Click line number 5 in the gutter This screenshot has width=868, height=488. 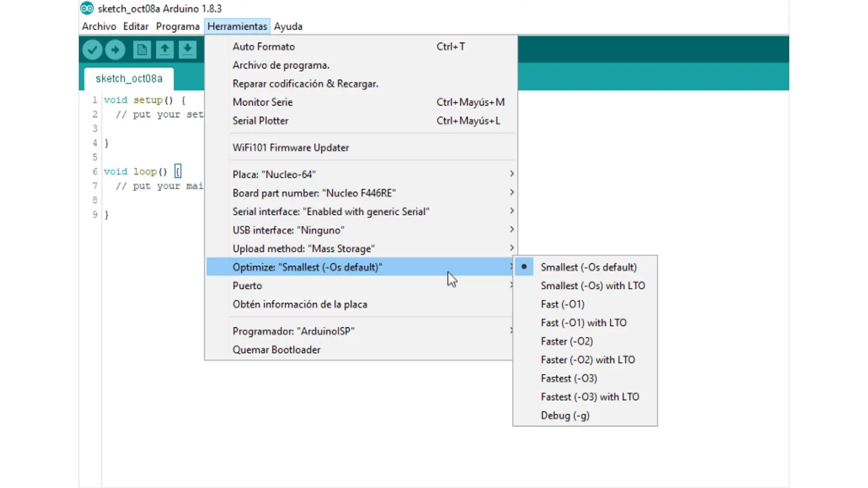click(95, 157)
